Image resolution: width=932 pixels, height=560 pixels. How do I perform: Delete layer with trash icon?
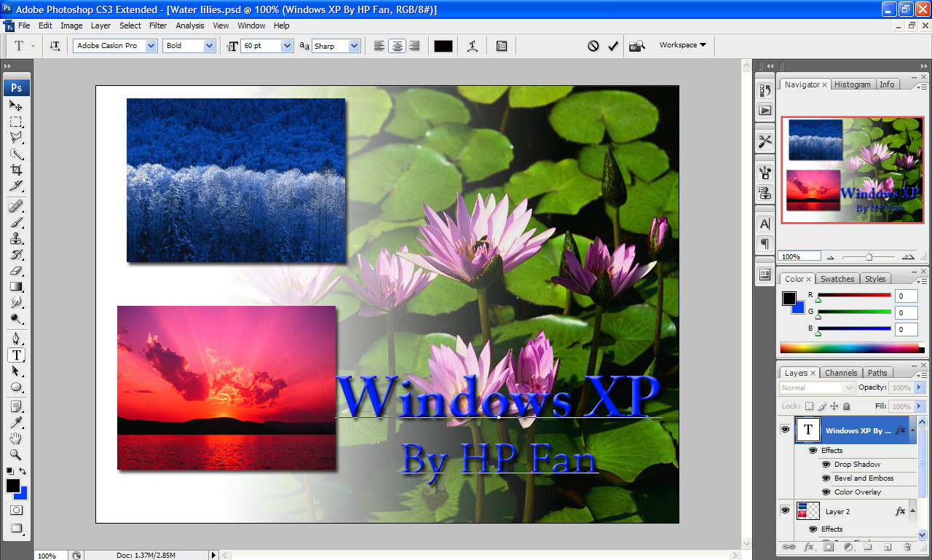click(x=907, y=547)
